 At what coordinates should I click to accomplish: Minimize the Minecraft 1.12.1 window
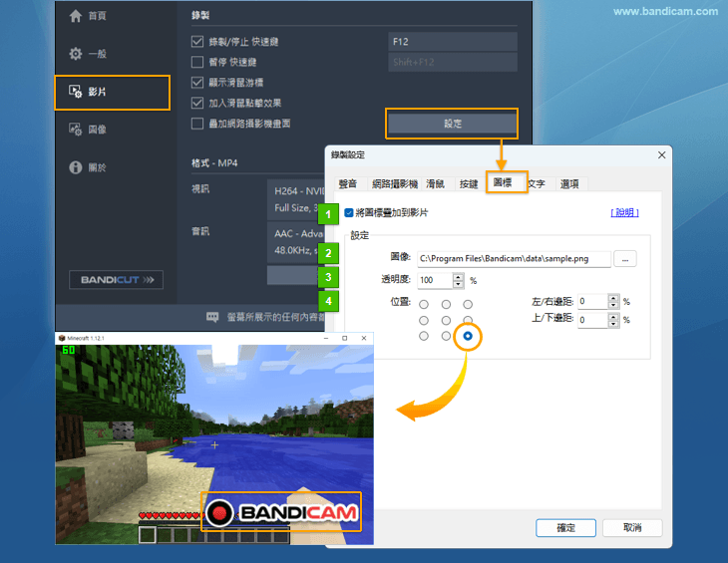pos(326,338)
